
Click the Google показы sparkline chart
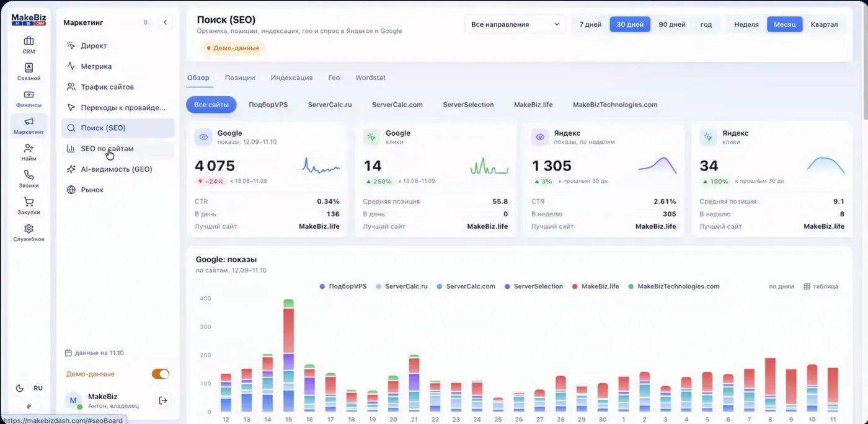321,166
